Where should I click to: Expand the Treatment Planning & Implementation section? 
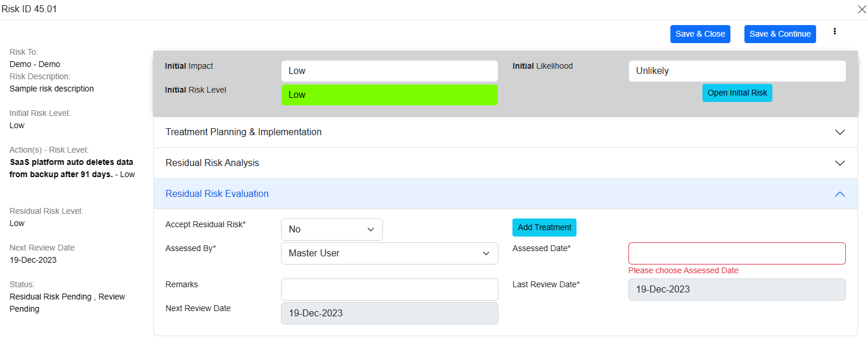click(x=244, y=132)
